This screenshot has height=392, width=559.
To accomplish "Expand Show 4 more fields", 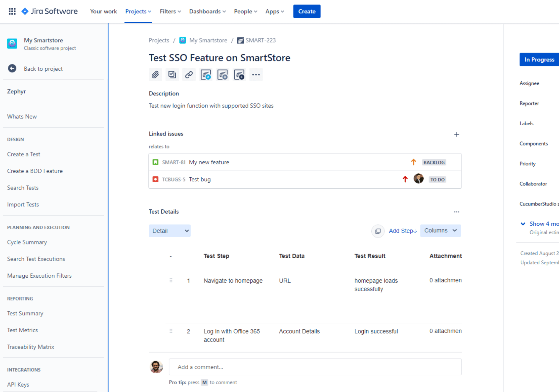I will (x=540, y=224).
